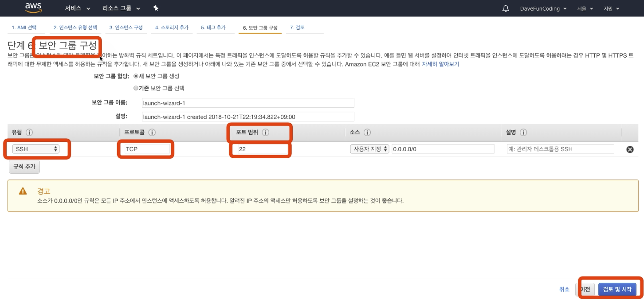Click the port range value 22
Screen dimensions: 644x304
click(x=242, y=149)
